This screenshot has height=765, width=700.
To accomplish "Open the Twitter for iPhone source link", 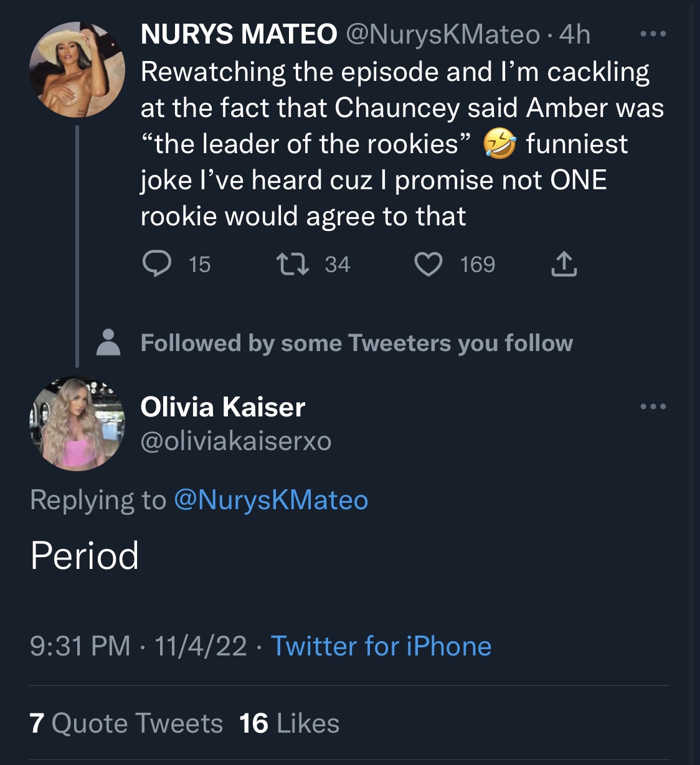I will coord(381,645).
